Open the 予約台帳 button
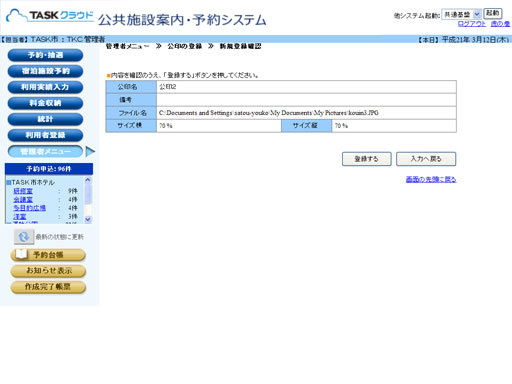512x384 pixels. tap(48, 255)
